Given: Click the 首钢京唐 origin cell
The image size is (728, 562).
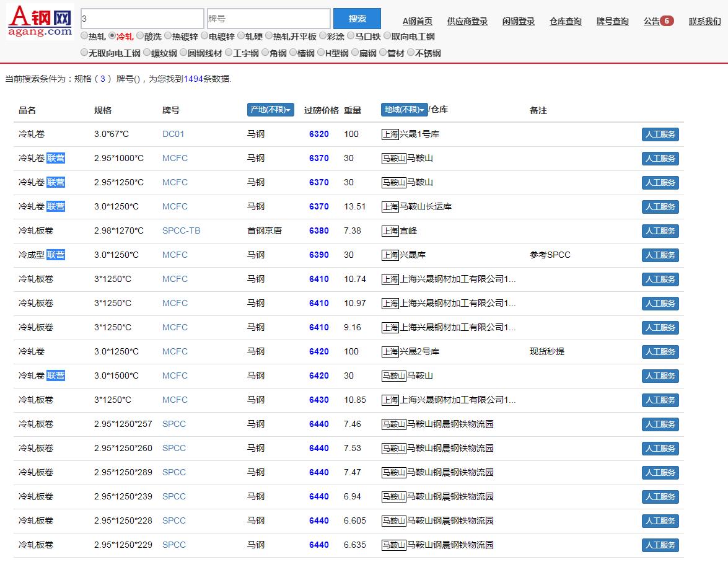Looking at the screenshot, I should pos(265,231).
